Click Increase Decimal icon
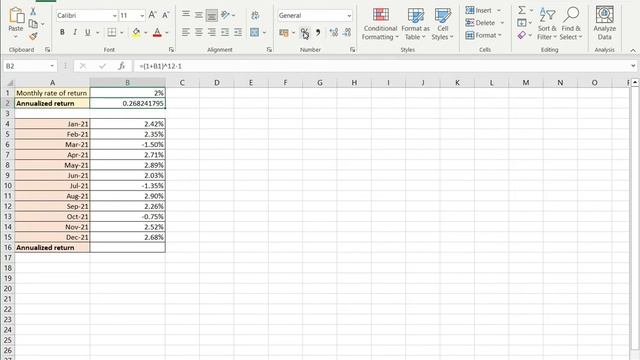 tap(333, 33)
